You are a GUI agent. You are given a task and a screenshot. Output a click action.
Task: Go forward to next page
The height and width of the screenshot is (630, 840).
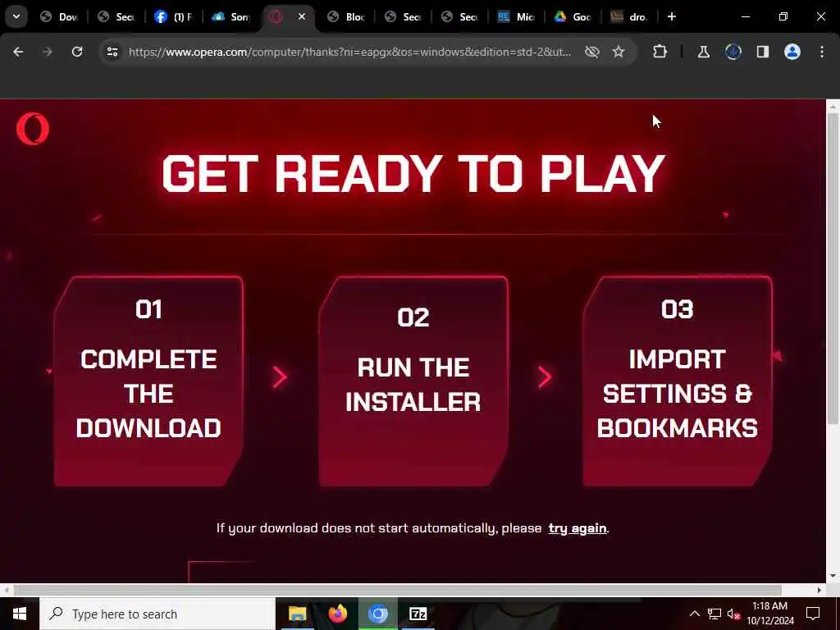pos(47,52)
